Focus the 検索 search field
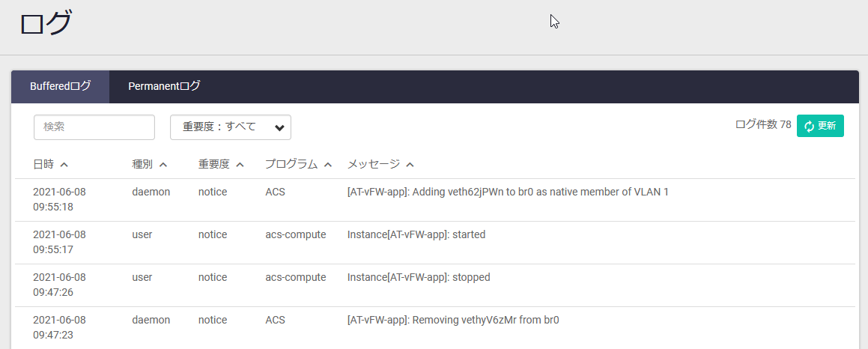The image size is (868, 349). [94, 127]
